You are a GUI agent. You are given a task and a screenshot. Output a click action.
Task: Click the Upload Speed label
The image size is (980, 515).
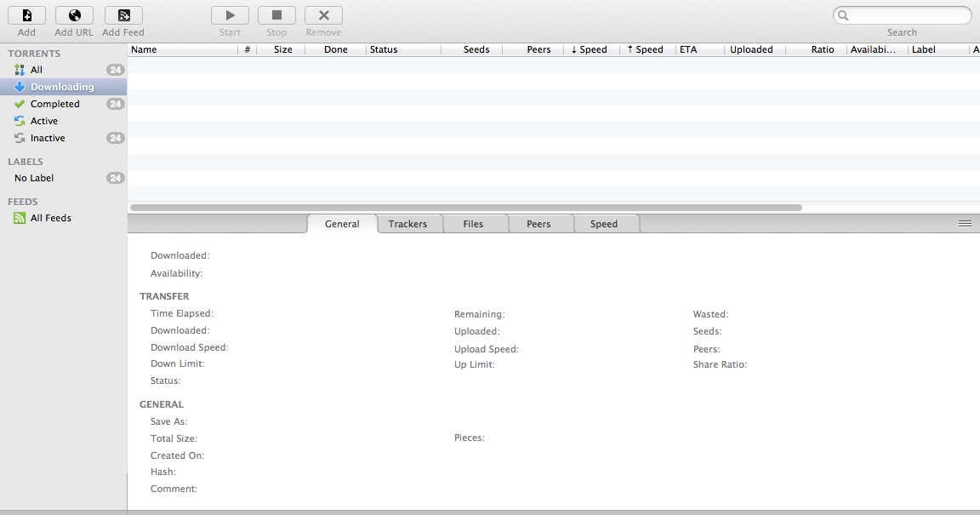tap(487, 349)
